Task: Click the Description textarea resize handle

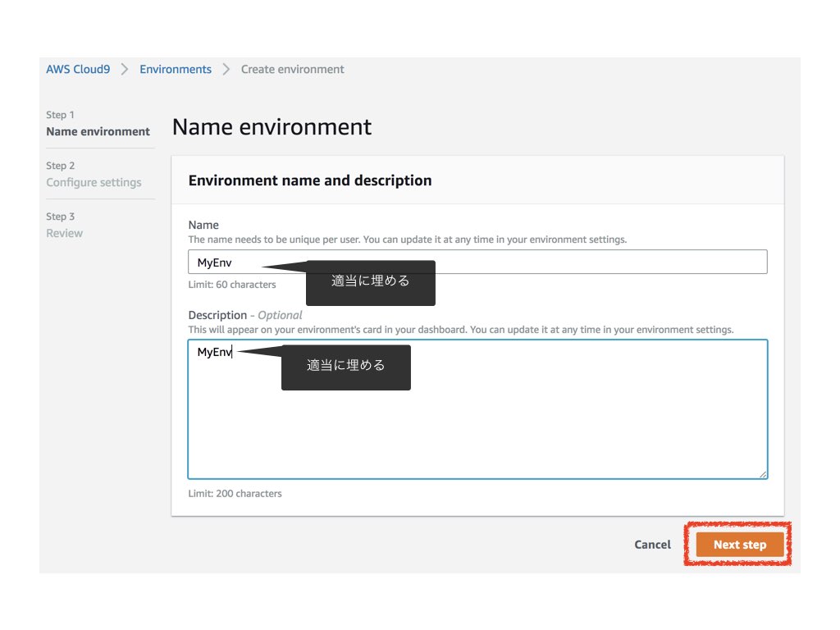Action: 764,474
